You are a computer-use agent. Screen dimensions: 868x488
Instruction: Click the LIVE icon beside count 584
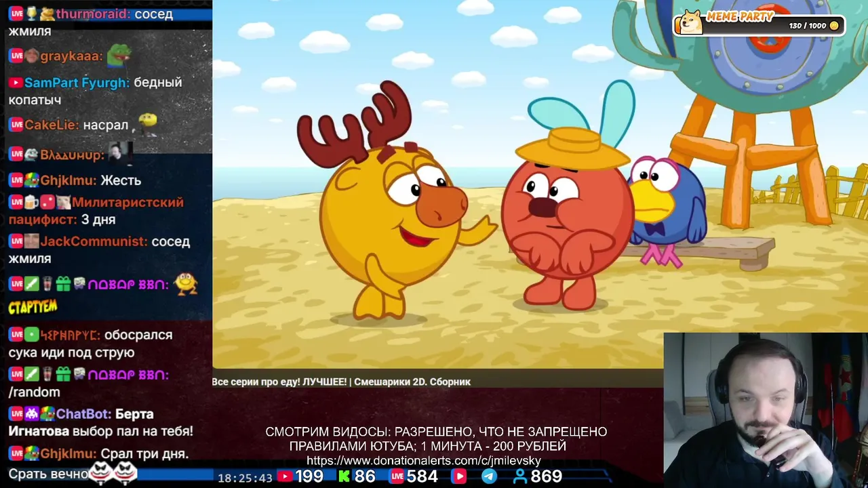coord(397,476)
